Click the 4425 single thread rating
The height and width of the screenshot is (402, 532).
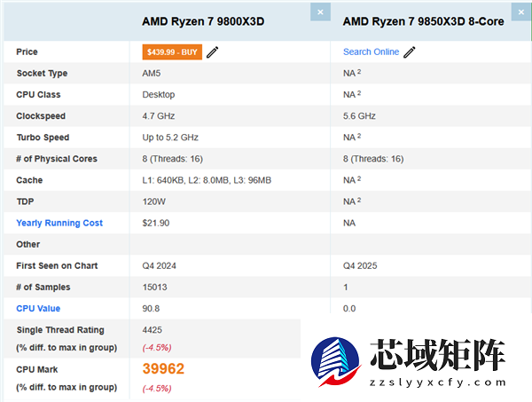point(153,330)
